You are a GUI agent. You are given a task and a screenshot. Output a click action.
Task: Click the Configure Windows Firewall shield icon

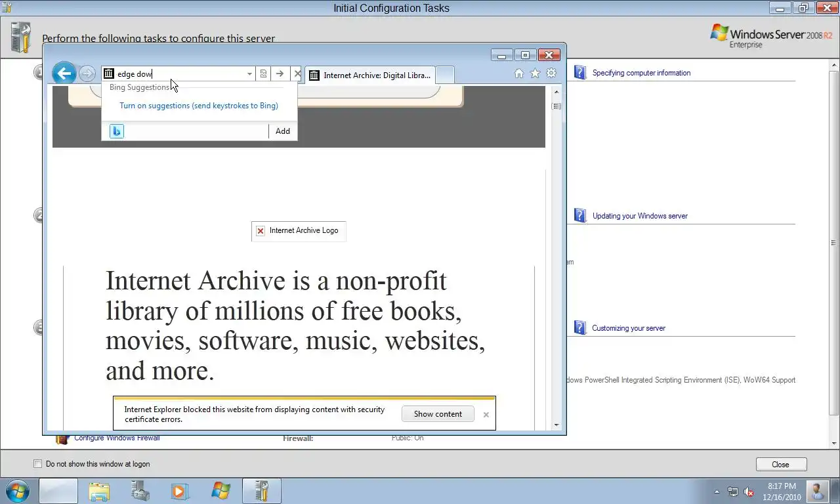(x=62, y=439)
